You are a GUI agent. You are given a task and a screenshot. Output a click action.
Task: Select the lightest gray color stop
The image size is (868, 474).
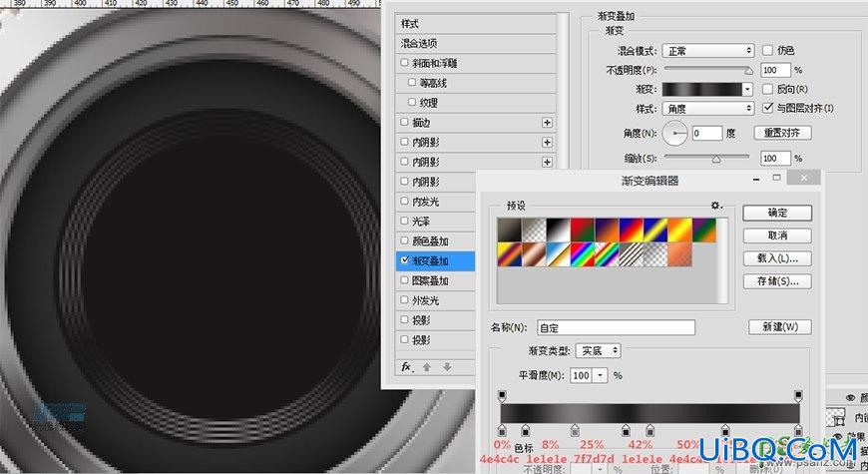click(575, 431)
